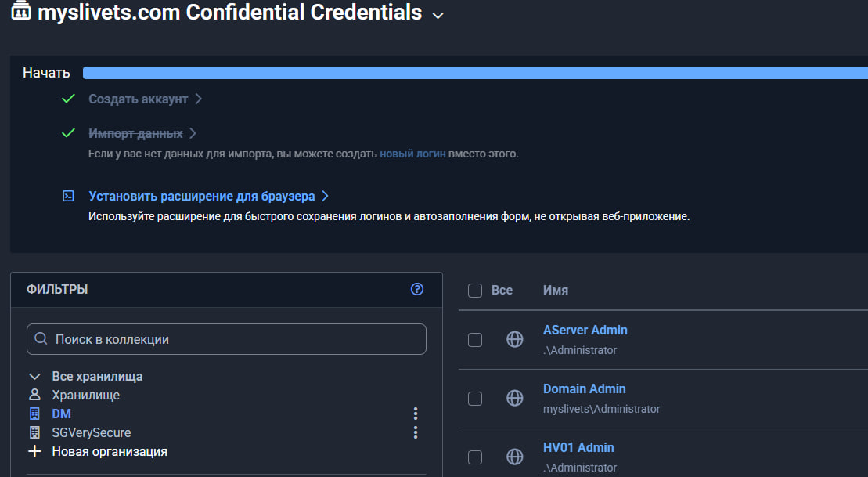Tick the checkbox for Domain Admin
This screenshot has width=868, height=477.
[x=474, y=399]
